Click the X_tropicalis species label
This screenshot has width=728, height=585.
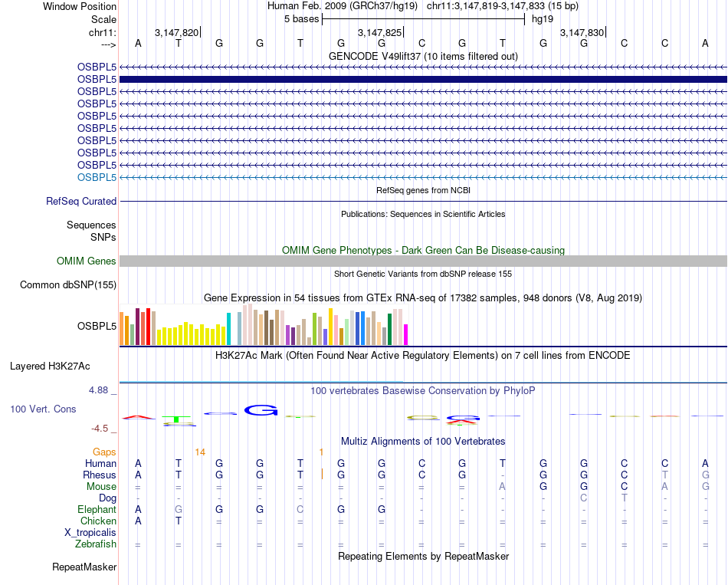pos(90,533)
